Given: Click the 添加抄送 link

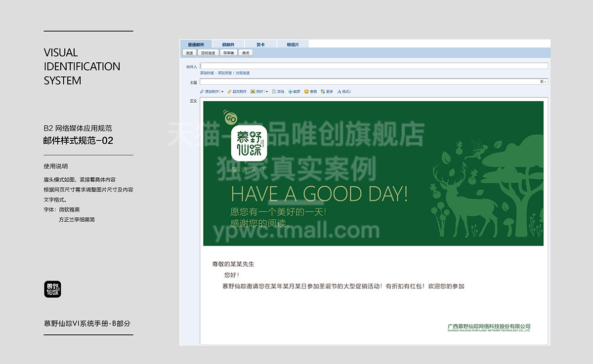Looking at the screenshot, I should [207, 73].
